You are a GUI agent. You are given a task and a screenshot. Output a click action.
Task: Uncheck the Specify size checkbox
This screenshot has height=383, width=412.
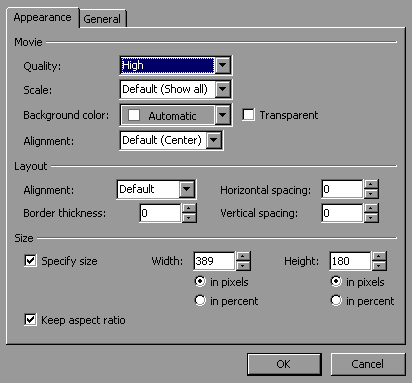(30, 261)
